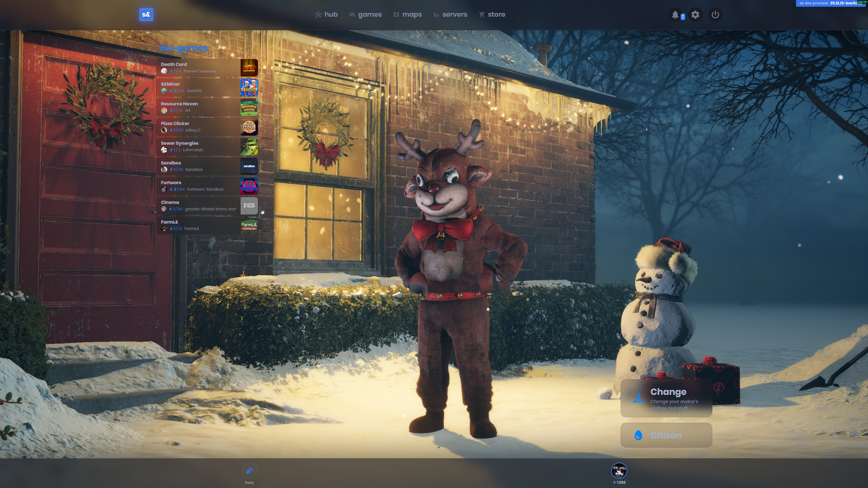Open the hub tab

click(x=326, y=15)
